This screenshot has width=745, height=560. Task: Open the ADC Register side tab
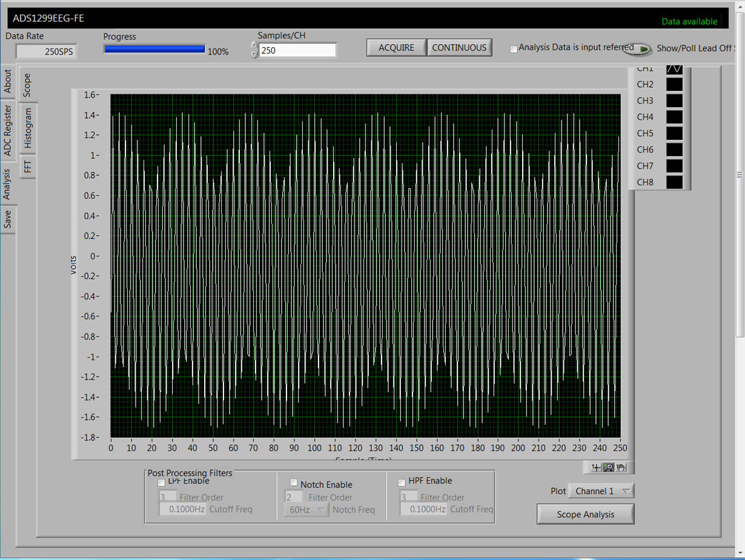click(x=8, y=130)
